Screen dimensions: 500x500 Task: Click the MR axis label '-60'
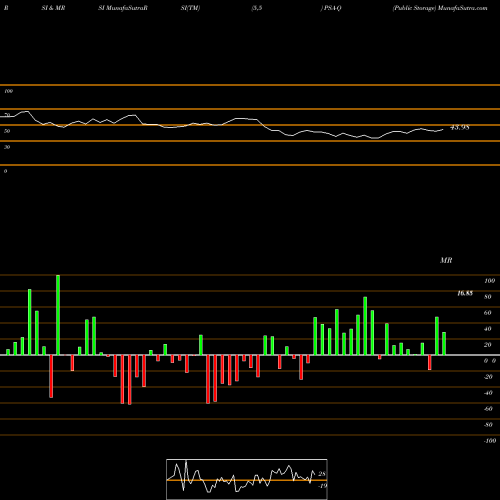coord(488,409)
